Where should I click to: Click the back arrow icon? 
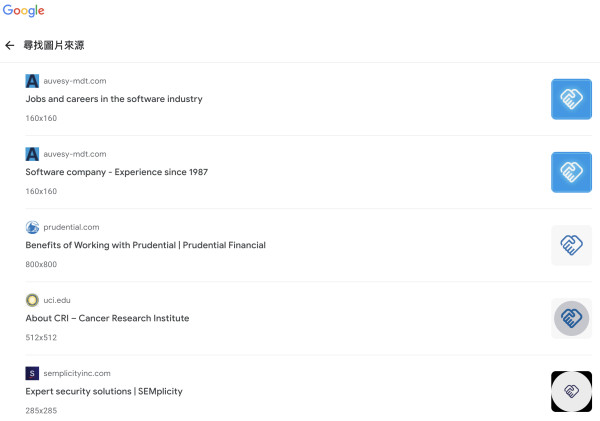point(10,46)
